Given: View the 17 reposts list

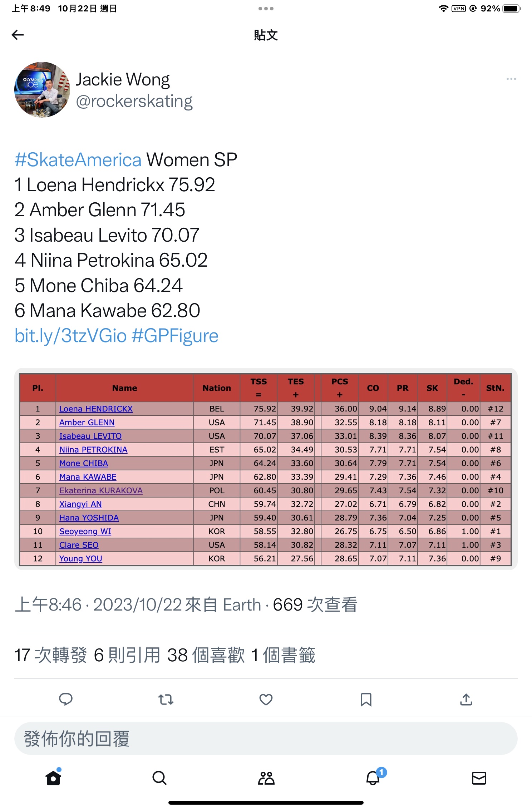Looking at the screenshot, I should [x=50, y=655].
